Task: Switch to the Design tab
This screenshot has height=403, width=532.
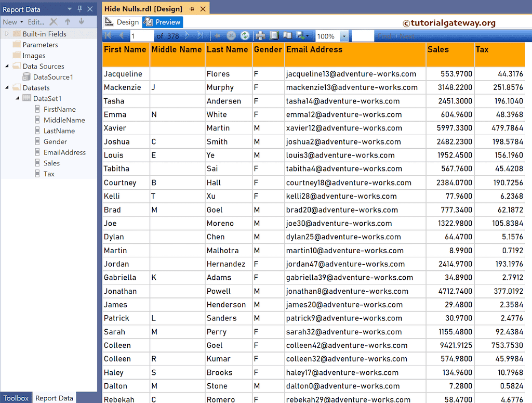Action: (123, 22)
